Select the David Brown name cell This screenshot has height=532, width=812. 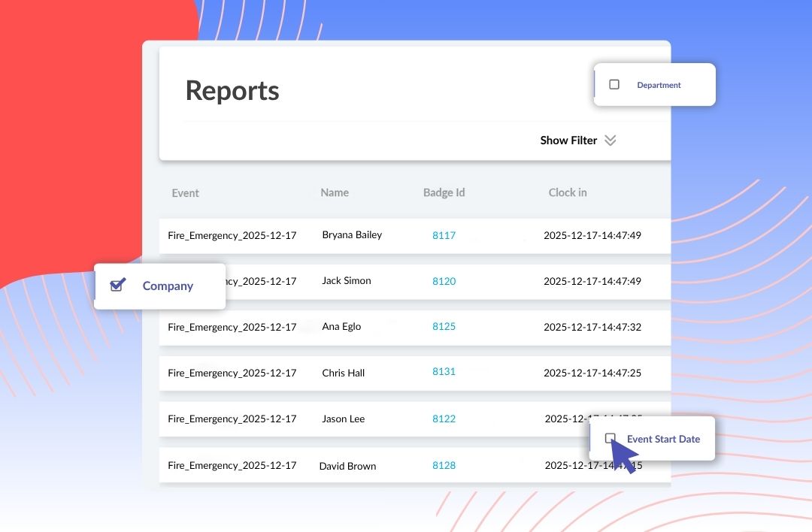pyautogui.click(x=347, y=466)
